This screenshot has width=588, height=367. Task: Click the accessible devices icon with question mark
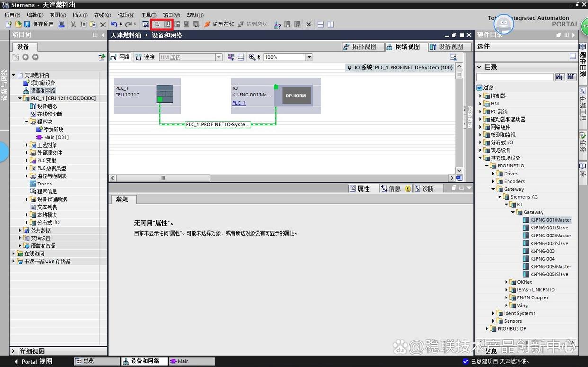pos(278,25)
